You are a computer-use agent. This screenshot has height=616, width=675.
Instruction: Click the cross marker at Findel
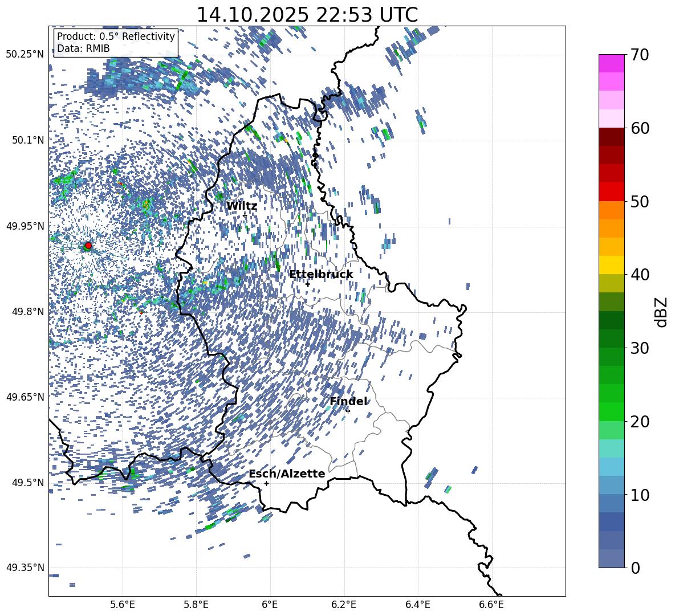point(348,411)
